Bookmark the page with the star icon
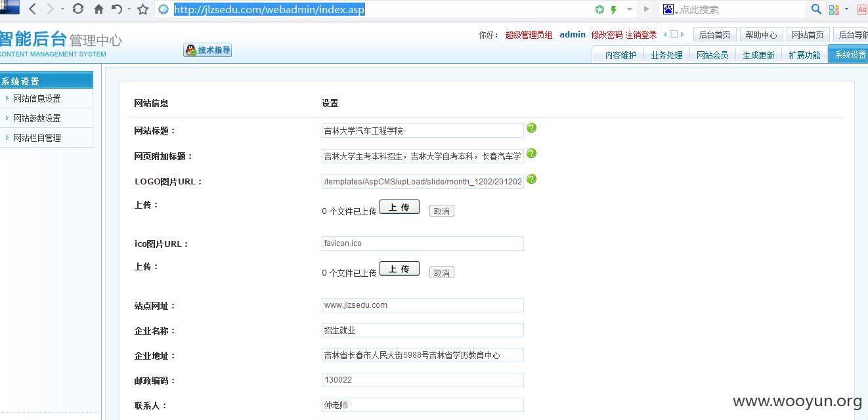 (142, 9)
